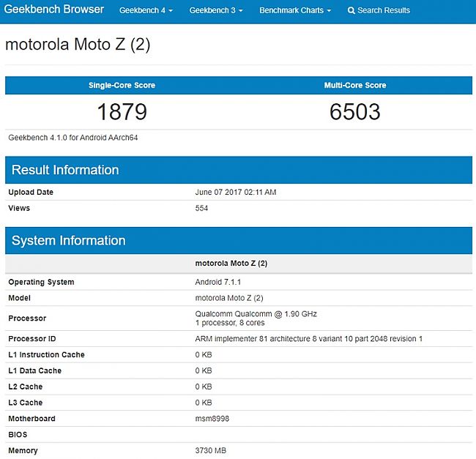Click the bold motorola Moto Z (2) column header
The width and height of the screenshot is (476, 459).
[x=231, y=264]
